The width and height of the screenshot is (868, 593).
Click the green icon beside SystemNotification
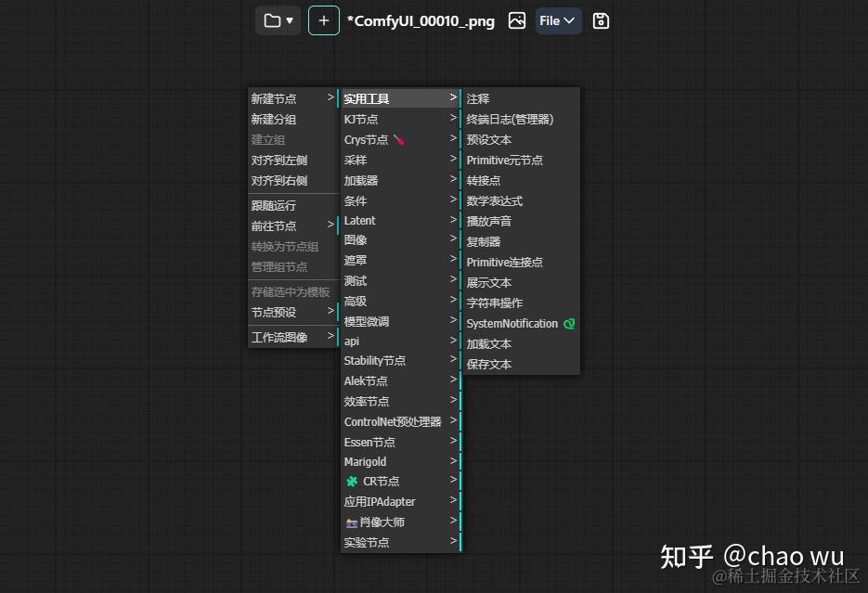coord(571,323)
